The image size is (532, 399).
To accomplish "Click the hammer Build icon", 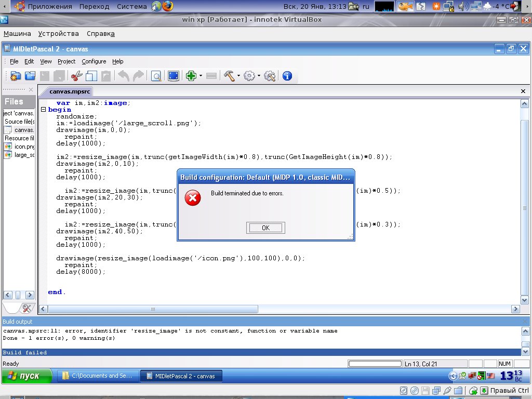I will click(229, 76).
